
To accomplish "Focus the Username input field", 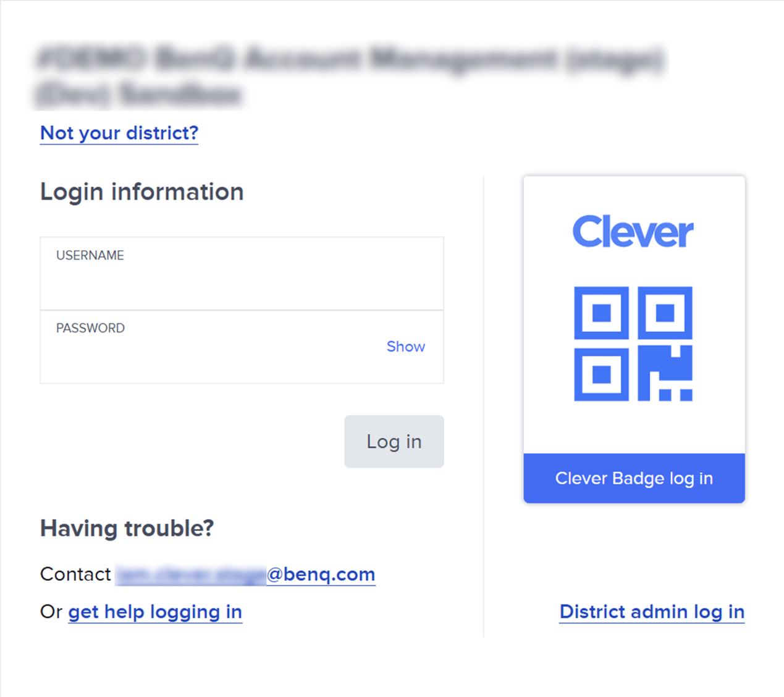I will click(242, 274).
